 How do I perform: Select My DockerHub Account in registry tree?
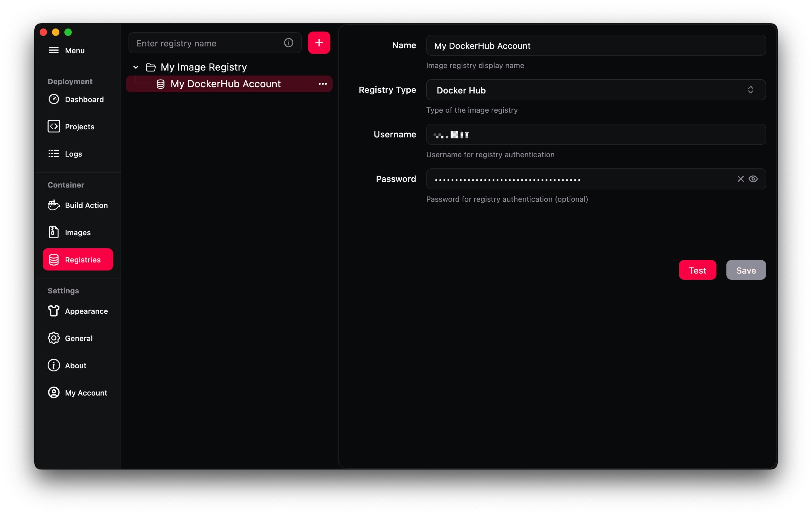tap(225, 84)
